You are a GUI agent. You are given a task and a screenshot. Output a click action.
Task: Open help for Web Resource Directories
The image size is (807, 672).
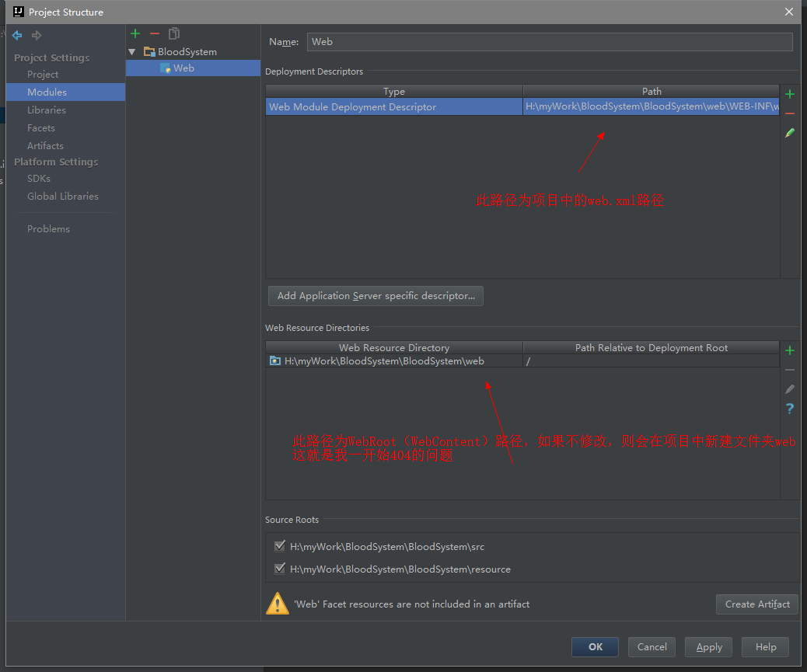pyautogui.click(x=790, y=409)
